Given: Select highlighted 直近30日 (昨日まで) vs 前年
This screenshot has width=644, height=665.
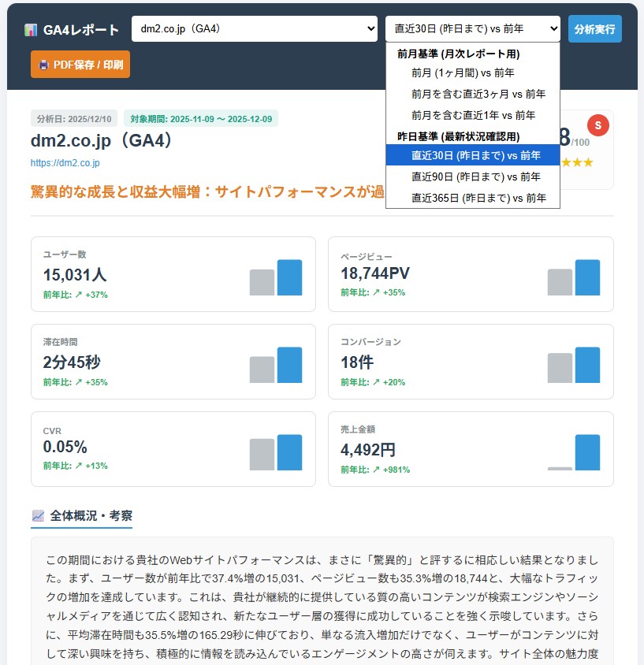Looking at the screenshot, I should point(475,155).
